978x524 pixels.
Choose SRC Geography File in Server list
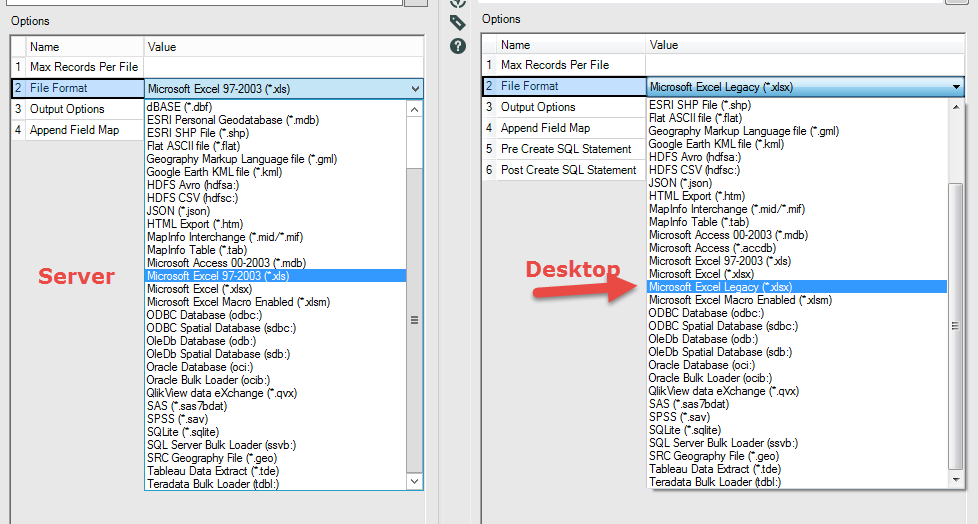212,458
